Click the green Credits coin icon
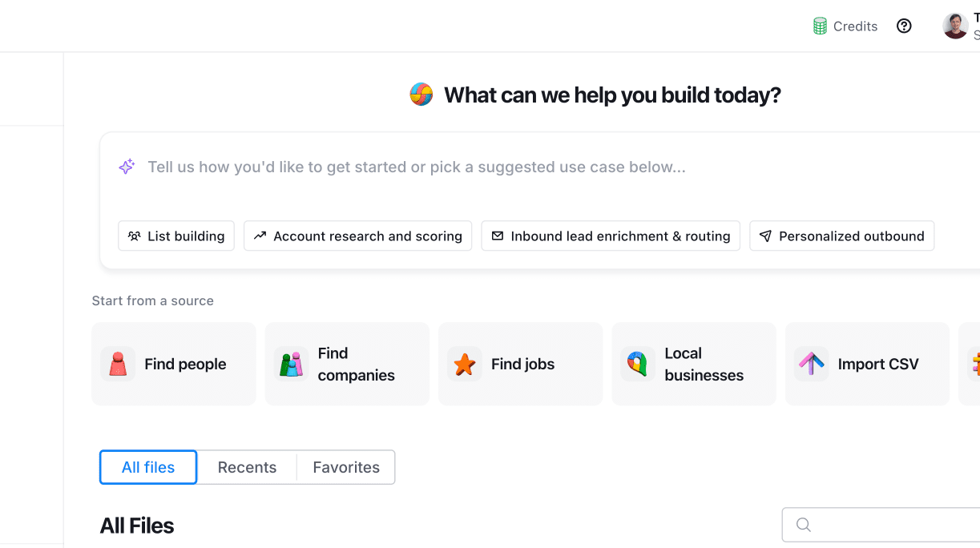This screenshot has width=980, height=548. (820, 26)
